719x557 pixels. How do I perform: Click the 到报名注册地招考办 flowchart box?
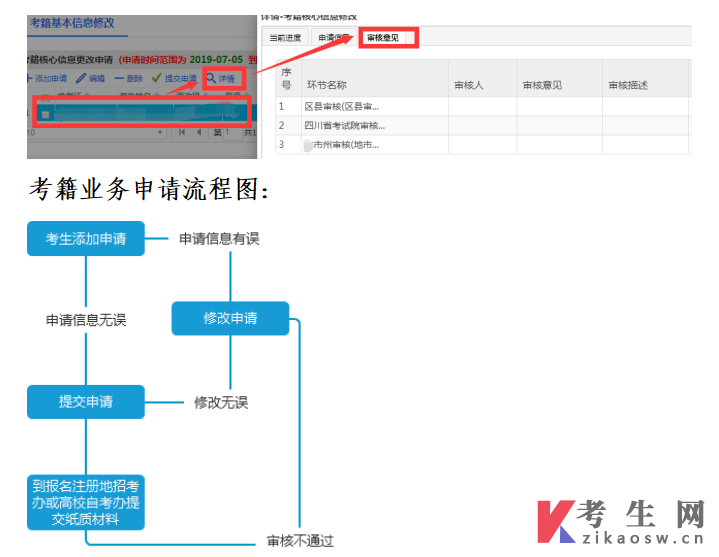click(86, 502)
